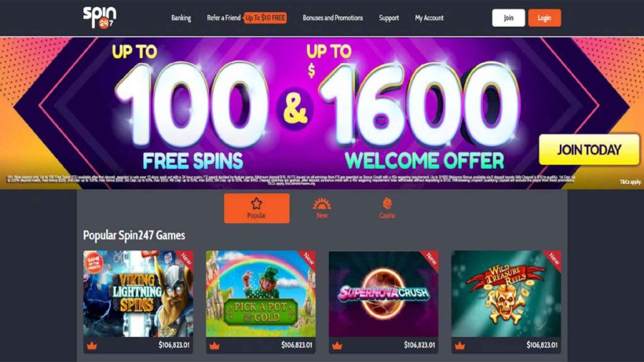Open My Account from the navigation
The height and width of the screenshot is (362, 644).
coord(429,18)
